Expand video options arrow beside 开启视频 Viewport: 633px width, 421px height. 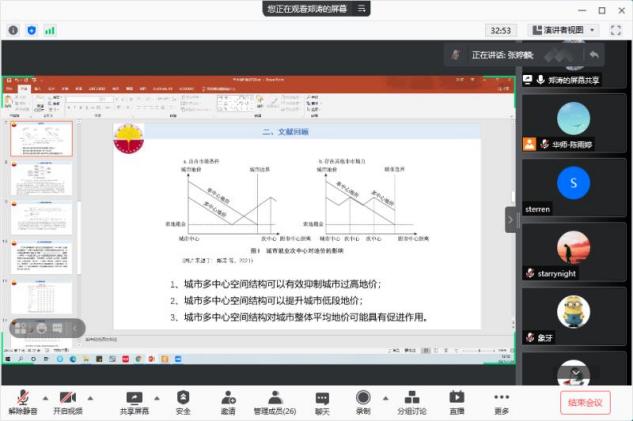point(90,397)
